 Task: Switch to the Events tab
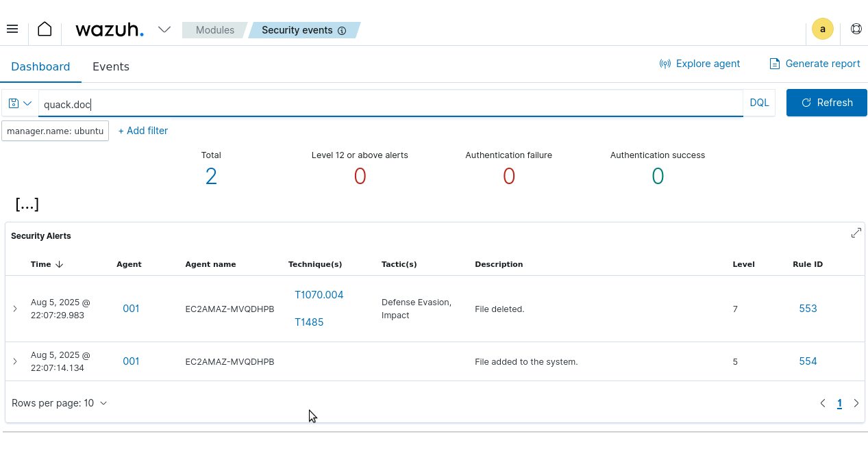111,66
